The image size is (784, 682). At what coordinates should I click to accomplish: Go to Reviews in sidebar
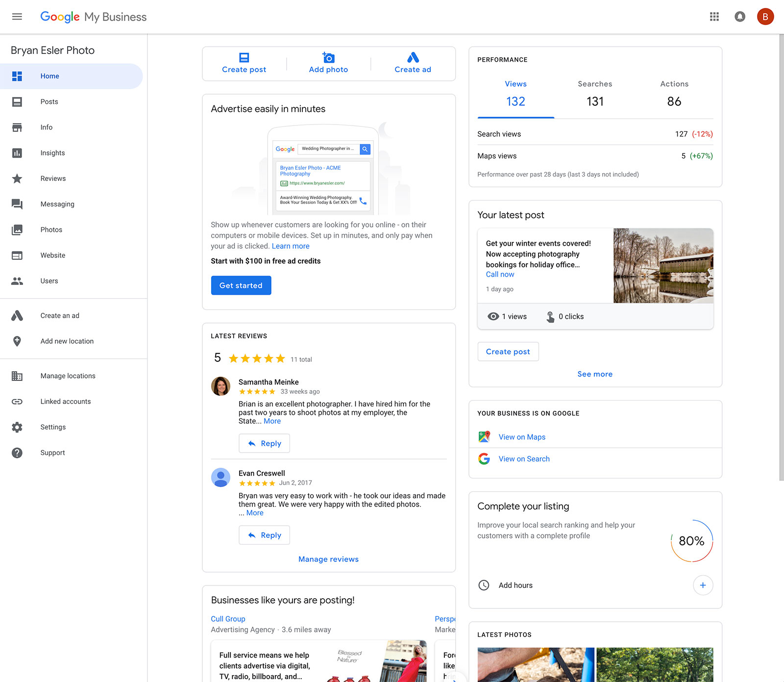tap(53, 178)
